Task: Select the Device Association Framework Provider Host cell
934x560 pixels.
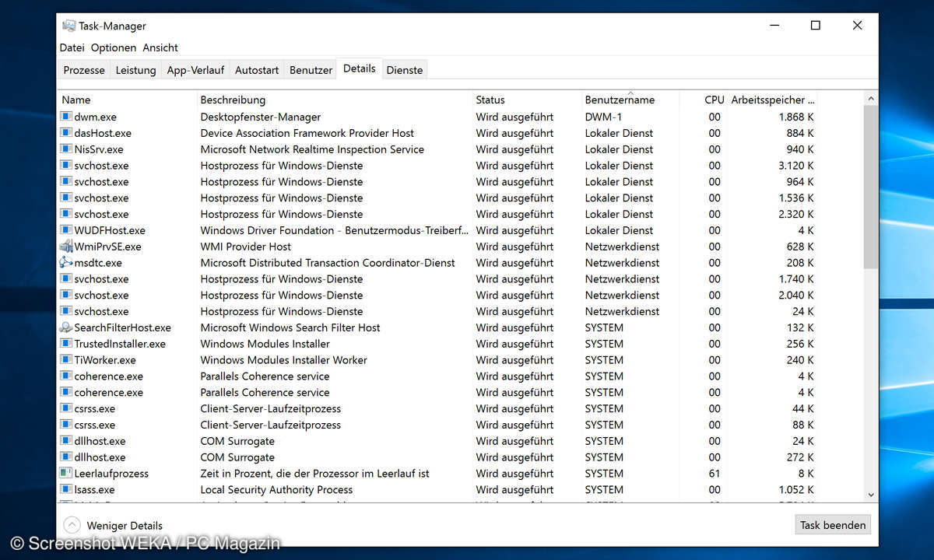Action: pyautogui.click(x=307, y=133)
